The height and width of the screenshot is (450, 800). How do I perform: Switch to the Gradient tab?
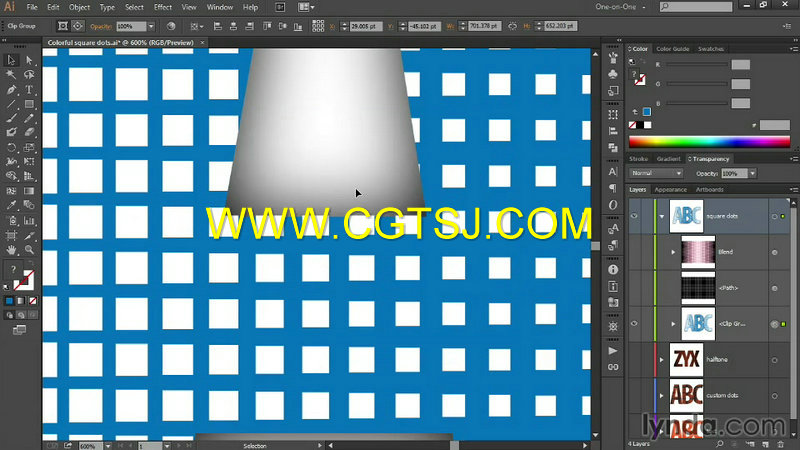668,159
